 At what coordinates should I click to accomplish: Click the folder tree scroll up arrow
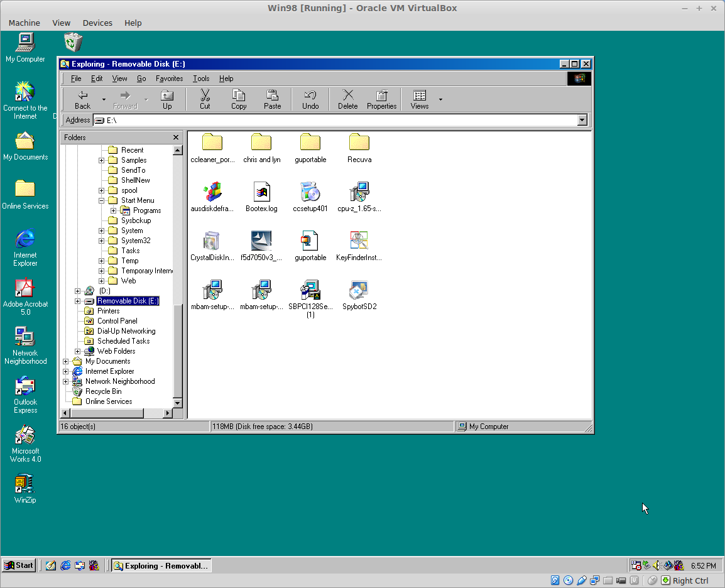(178, 150)
